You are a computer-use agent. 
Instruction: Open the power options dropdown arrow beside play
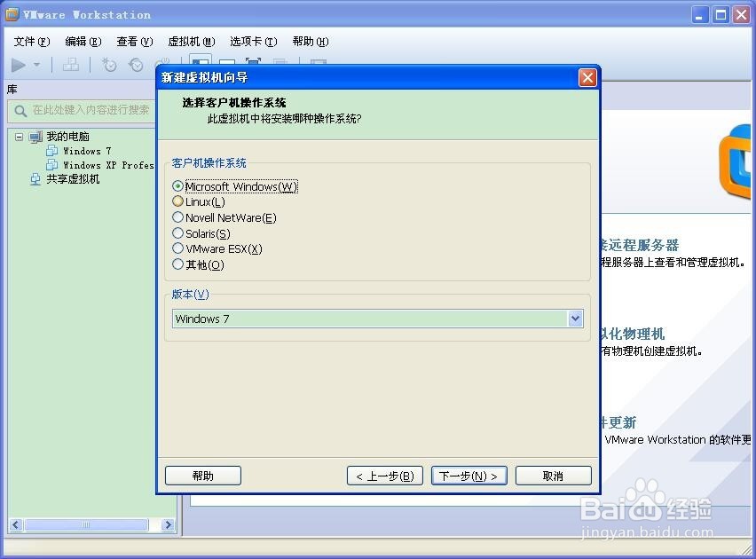[36, 65]
